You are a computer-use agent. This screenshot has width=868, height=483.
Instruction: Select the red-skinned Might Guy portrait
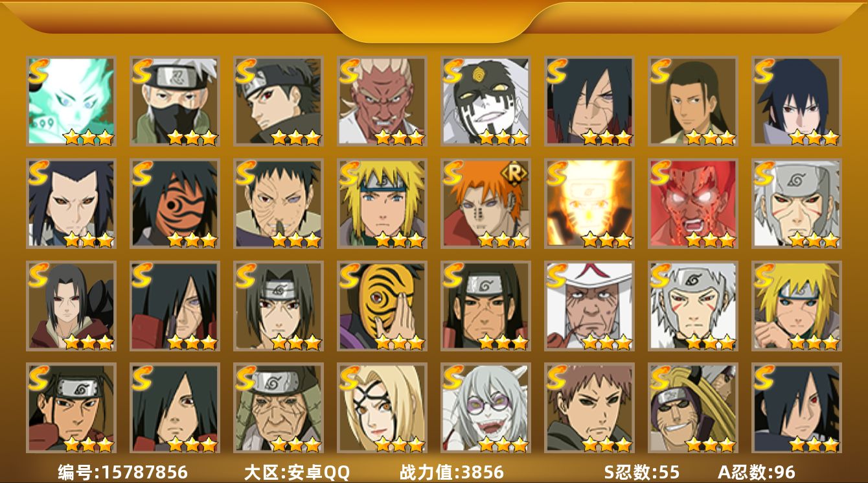pyautogui.click(x=693, y=204)
